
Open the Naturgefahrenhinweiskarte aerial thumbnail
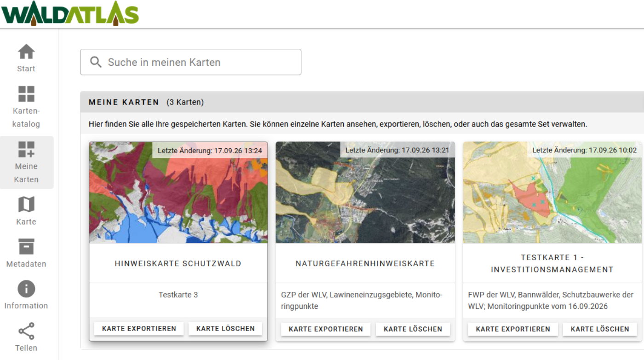[x=365, y=192]
